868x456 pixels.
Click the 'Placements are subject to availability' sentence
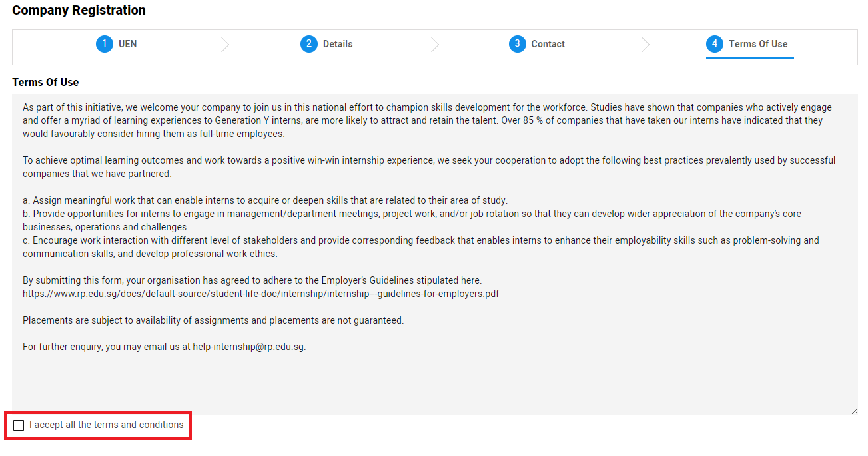[213, 320]
